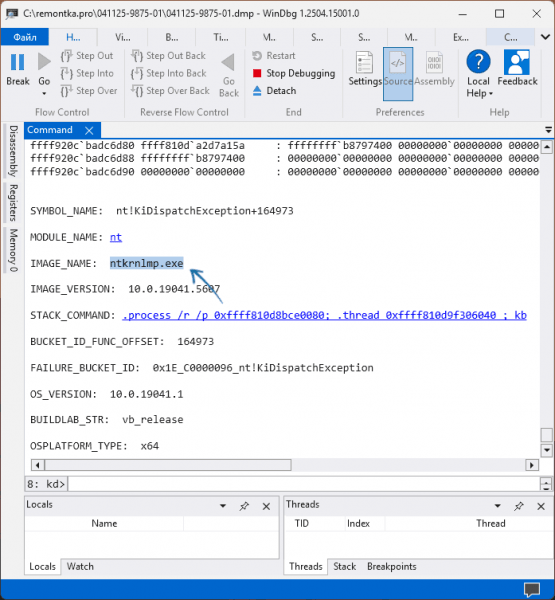Switch to the Stack tab

point(344,566)
